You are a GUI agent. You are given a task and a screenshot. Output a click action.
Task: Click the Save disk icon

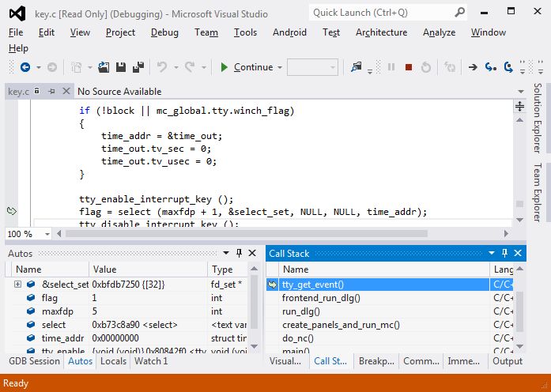tap(121, 67)
